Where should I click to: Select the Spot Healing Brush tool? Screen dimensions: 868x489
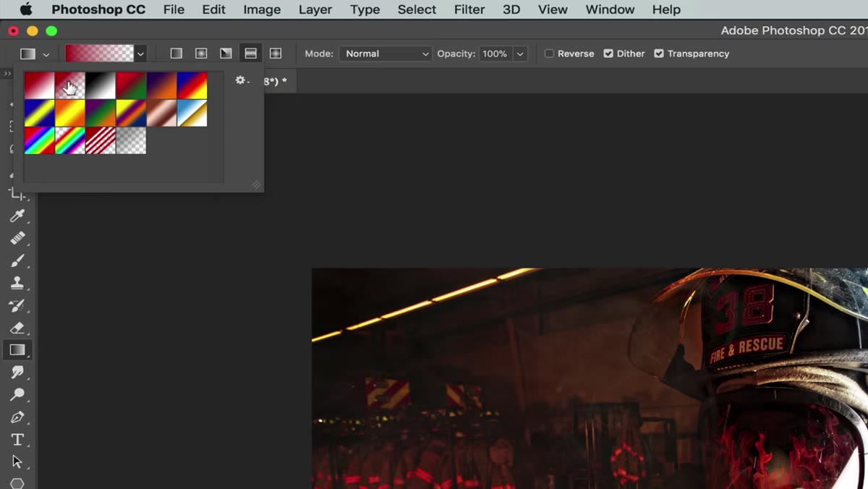coord(17,238)
